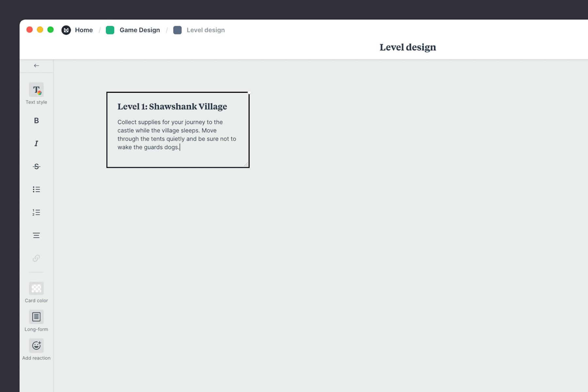Click the Level 1: Shawshank Village heading
588x392 pixels.
click(172, 106)
